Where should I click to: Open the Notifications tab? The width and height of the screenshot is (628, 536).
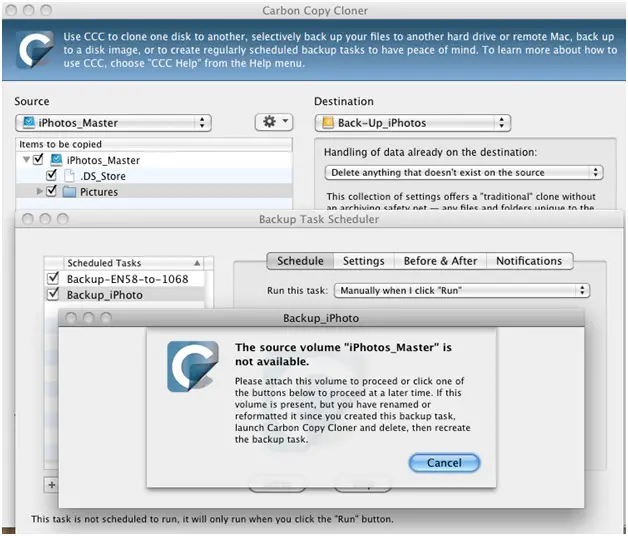529,261
